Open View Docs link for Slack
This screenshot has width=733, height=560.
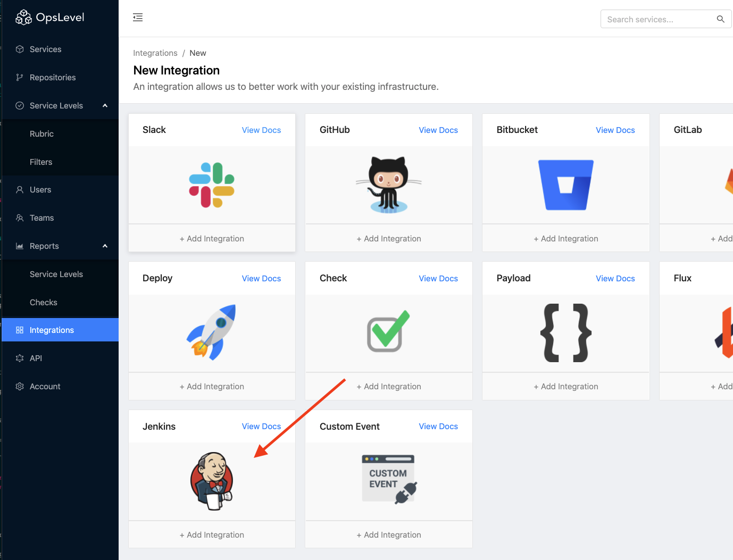(261, 130)
